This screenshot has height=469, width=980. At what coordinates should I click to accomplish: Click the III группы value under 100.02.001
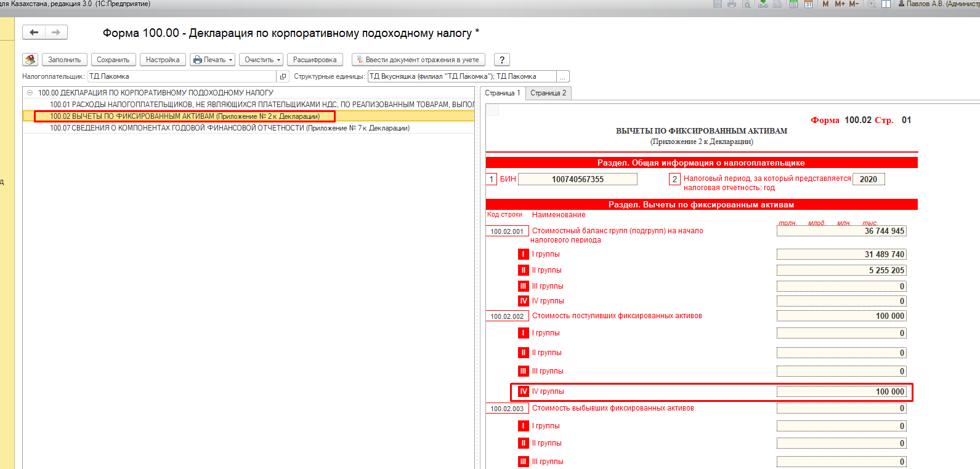(x=841, y=286)
